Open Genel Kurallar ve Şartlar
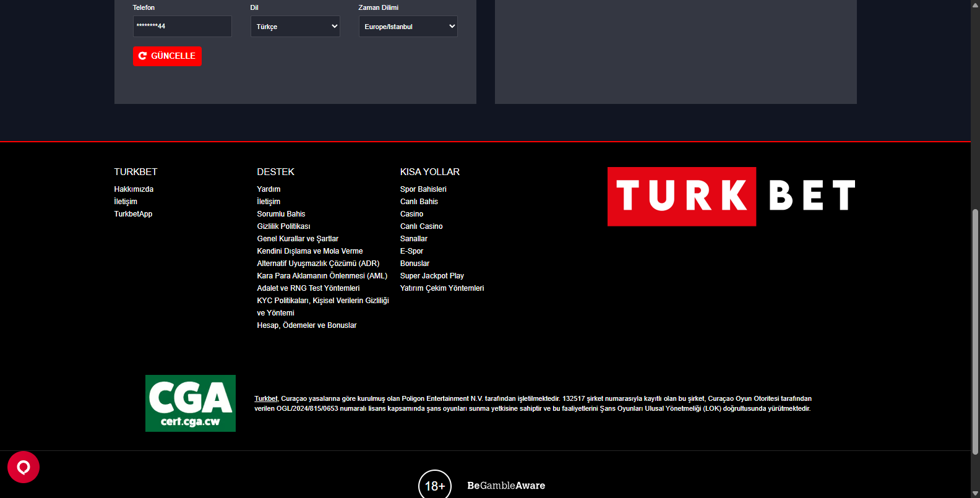Viewport: 980px width, 498px height. pyautogui.click(x=298, y=239)
